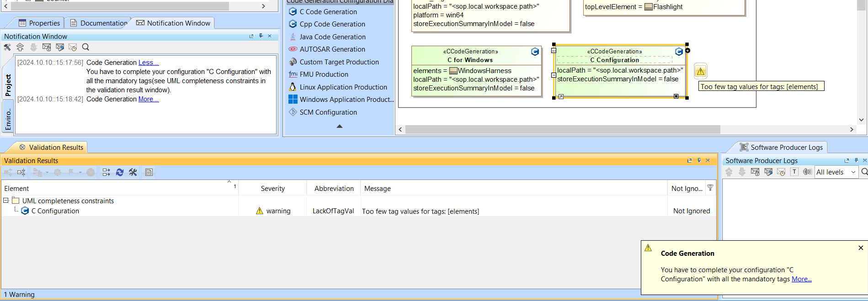Click the warning triangle beside C Configuration block

coord(700,71)
